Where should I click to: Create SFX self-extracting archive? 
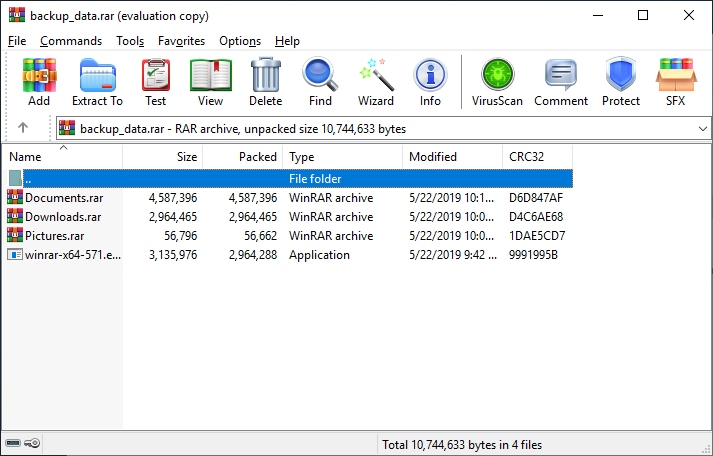675,82
